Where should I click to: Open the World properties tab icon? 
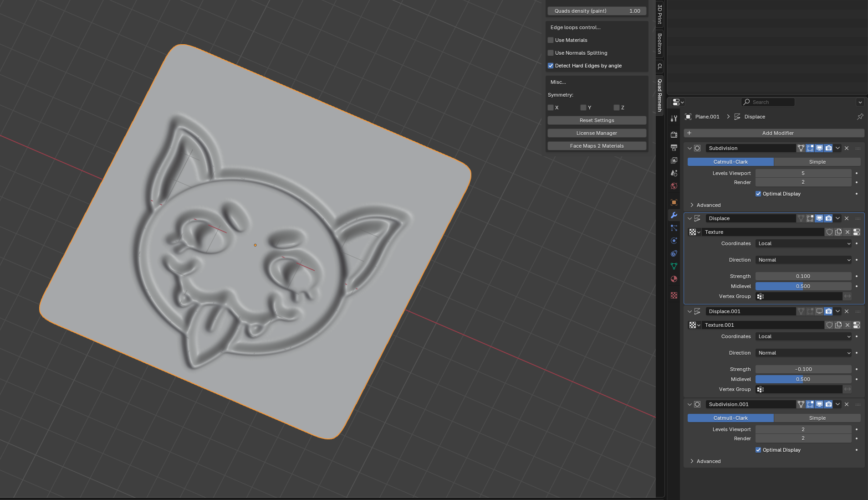[x=674, y=186]
